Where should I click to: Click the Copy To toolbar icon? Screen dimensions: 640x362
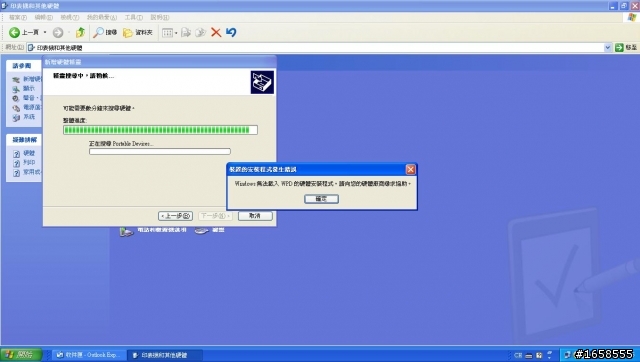pos(200,32)
